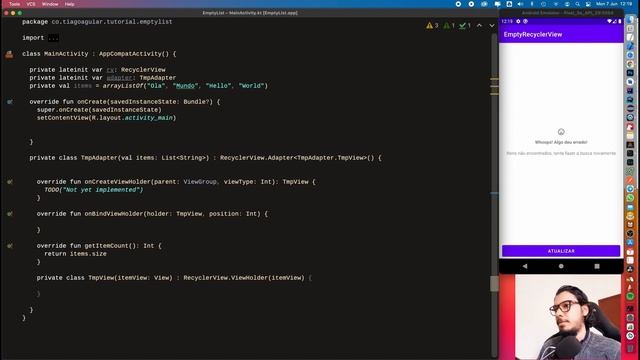The height and width of the screenshot is (360, 640).
Task: Go to previous highlighted error arrow
Action: (x=479, y=25)
